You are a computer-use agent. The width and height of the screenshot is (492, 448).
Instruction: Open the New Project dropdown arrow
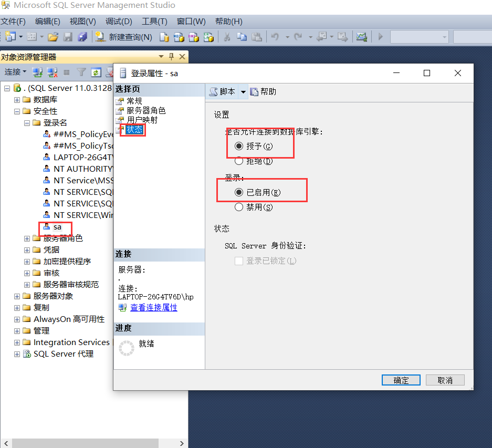21,37
